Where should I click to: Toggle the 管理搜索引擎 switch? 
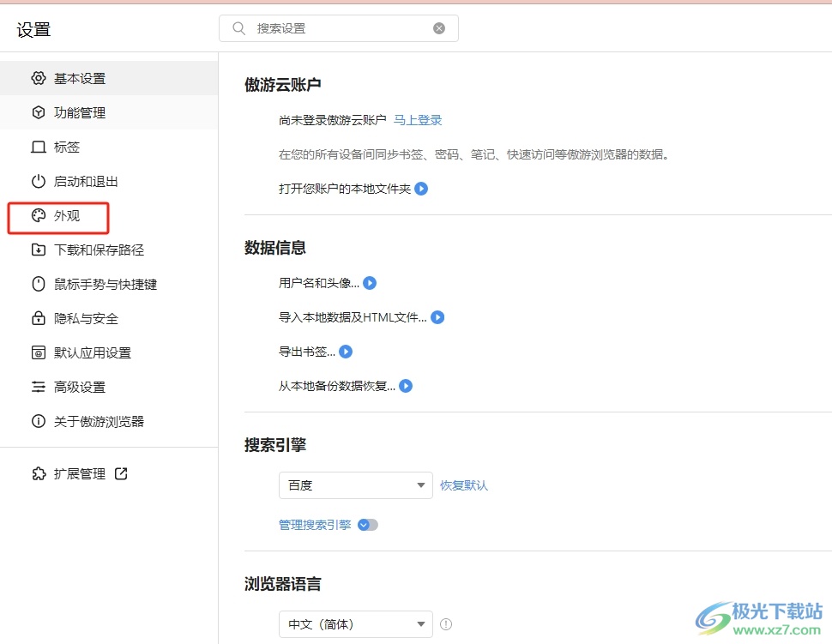click(368, 525)
